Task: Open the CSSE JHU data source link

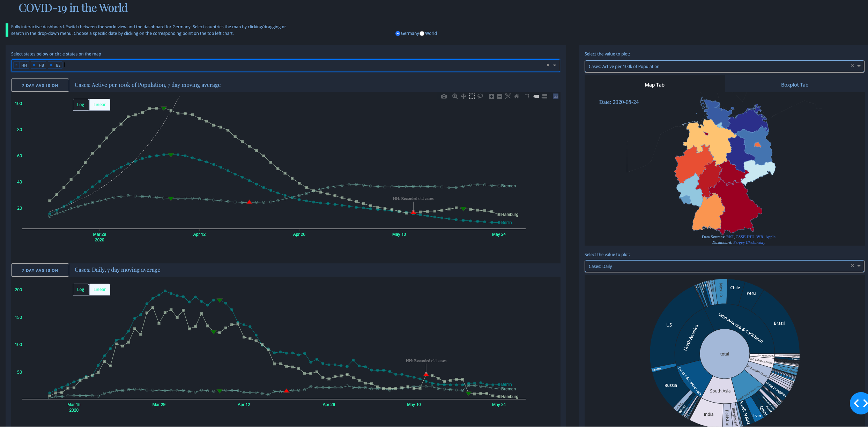Action: coord(745,237)
